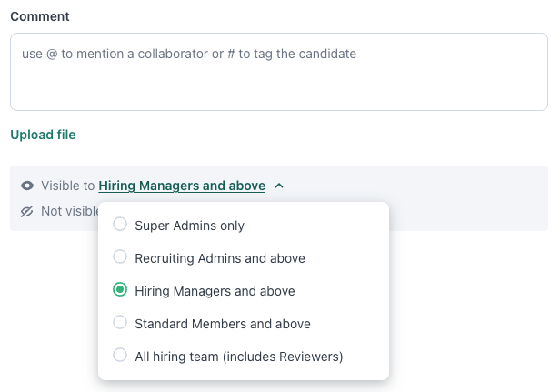Collapse visibility menu with the chevron arrow

click(279, 186)
